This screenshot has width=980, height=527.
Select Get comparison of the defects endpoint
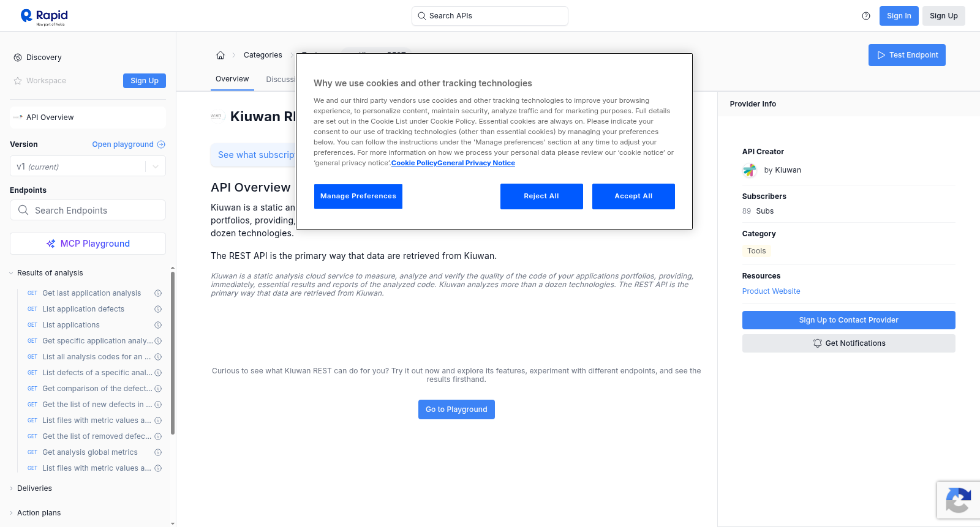point(97,389)
